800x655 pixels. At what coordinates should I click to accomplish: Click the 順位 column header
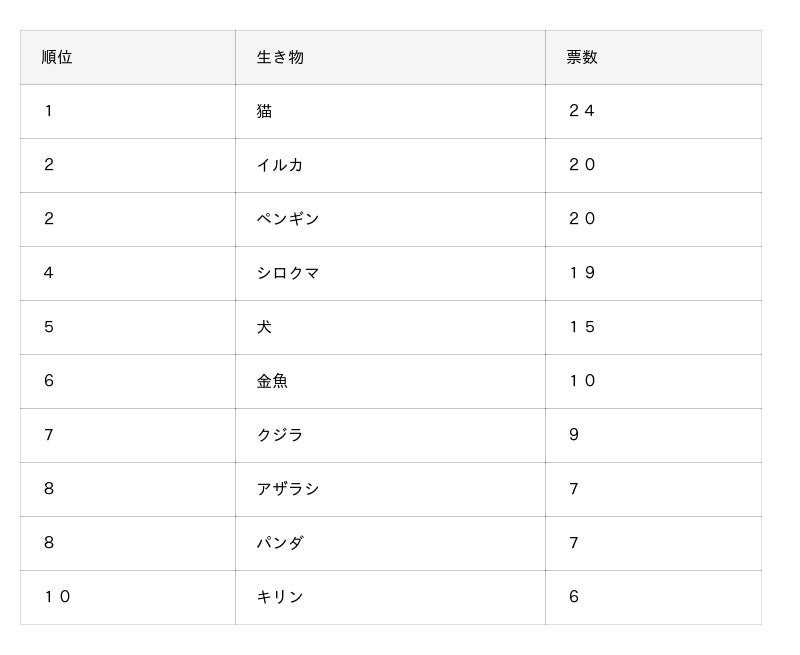click(57, 57)
